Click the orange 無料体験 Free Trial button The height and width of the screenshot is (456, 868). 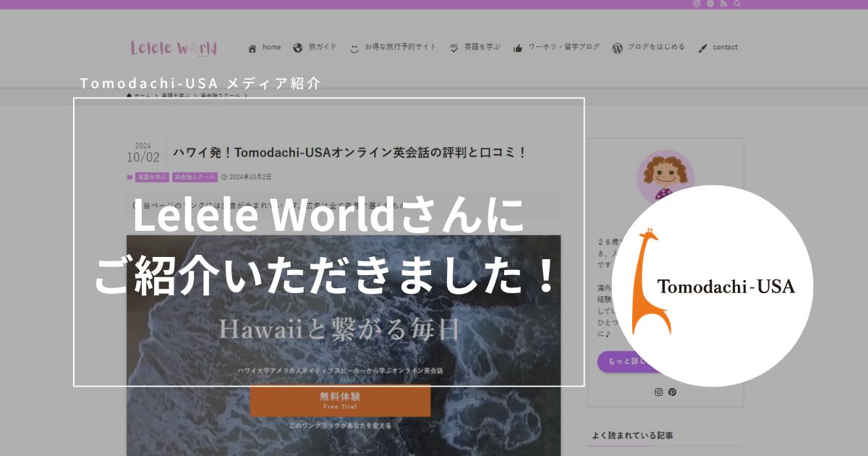340,400
